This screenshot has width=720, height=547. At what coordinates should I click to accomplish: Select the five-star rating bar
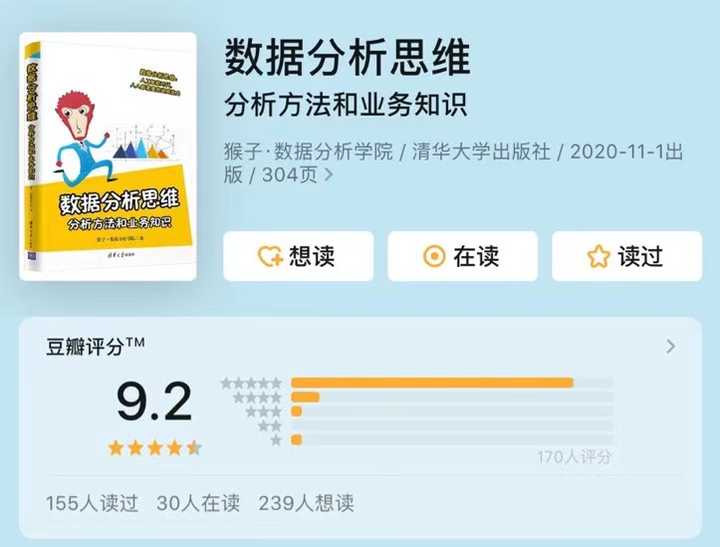point(452,383)
